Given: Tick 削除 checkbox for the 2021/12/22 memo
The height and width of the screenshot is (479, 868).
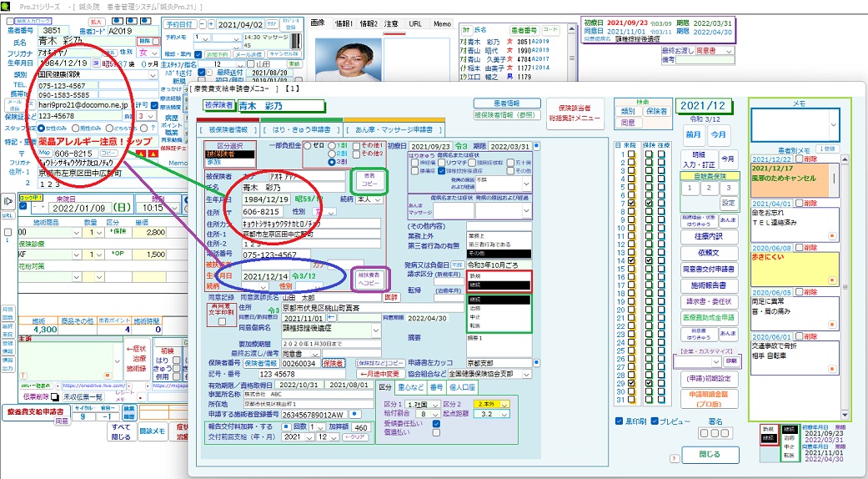Looking at the screenshot, I should (799, 159).
